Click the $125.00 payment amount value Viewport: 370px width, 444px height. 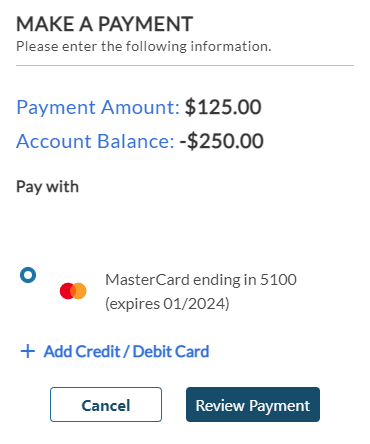coord(223,107)
